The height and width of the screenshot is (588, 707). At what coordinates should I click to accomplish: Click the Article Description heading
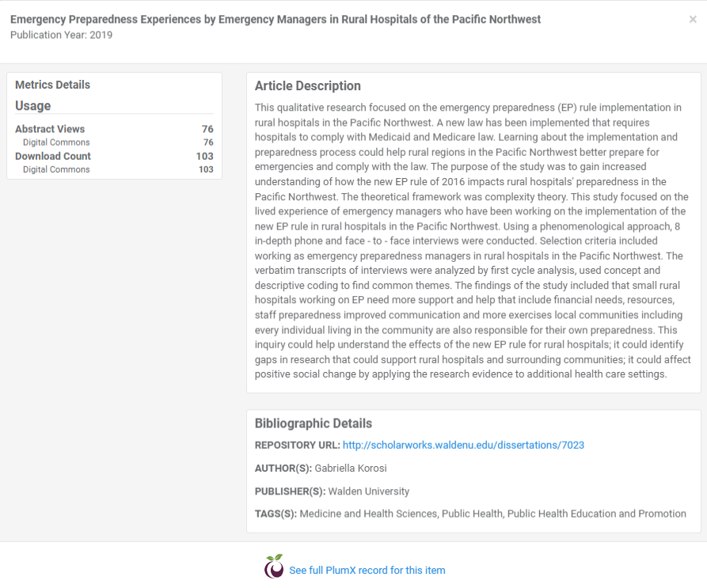[307, 85]
